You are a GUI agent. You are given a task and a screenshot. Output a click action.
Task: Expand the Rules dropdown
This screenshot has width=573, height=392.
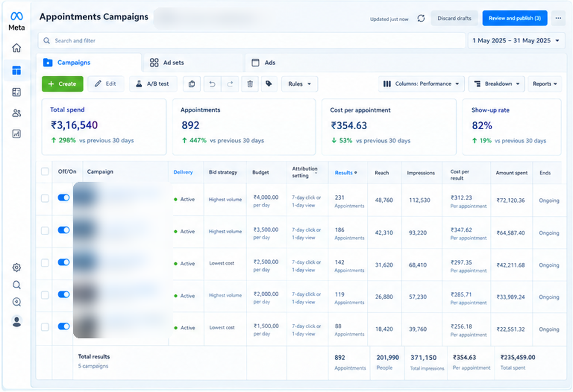(x=300, y=84)
